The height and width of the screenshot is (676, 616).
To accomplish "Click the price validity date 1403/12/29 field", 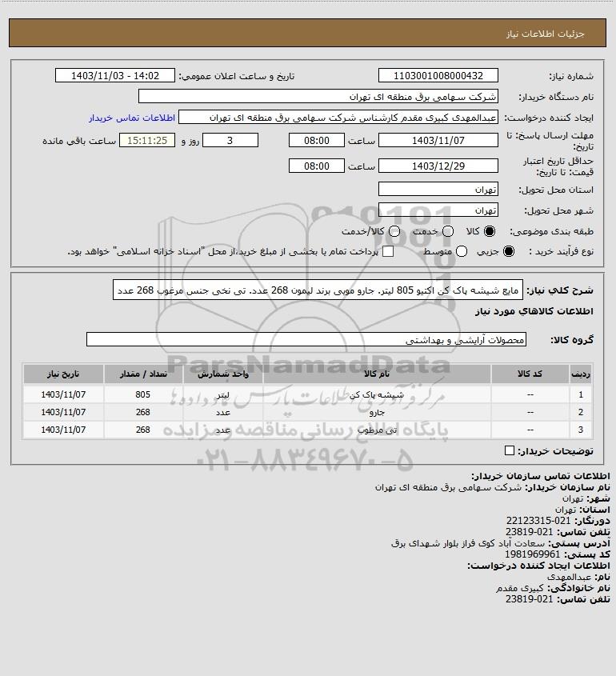I will [x=438, y=166].
